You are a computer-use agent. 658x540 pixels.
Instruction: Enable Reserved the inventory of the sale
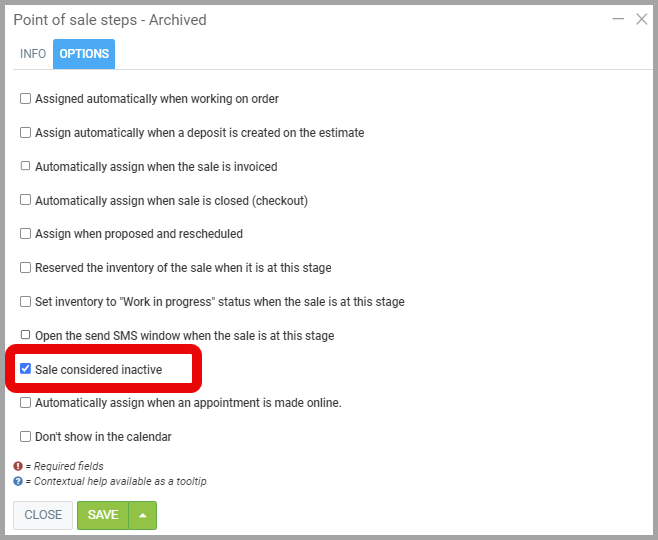26,268
